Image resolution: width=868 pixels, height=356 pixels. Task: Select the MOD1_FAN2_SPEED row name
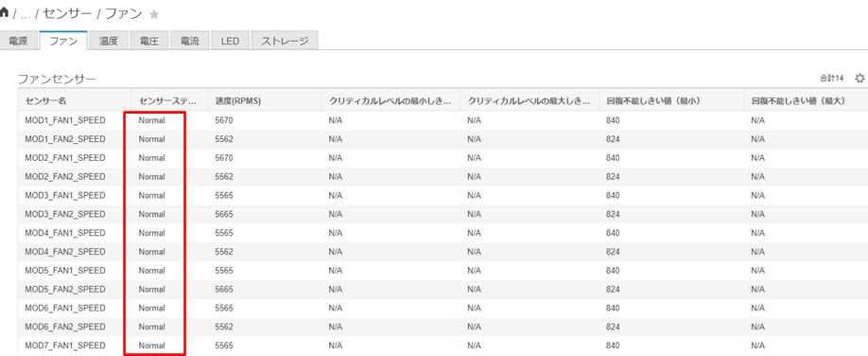tap(64, 139)
